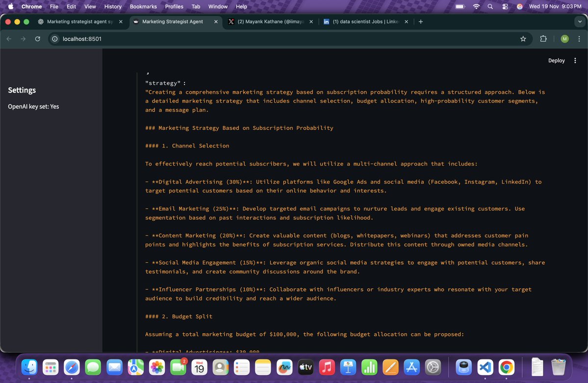The image size is (588, 383).
Task: Launch Visual Studio Code from the Dock
Action: 485,367
